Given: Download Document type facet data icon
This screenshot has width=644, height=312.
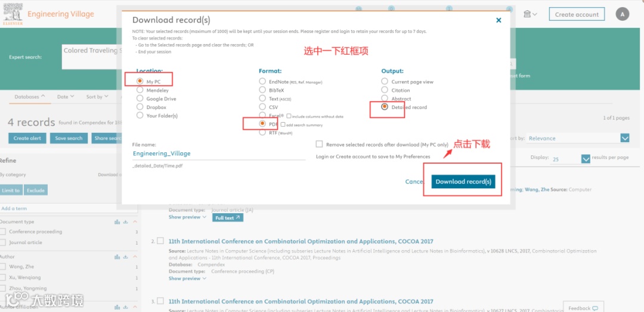Looking at the screenshot, I should point(126,222).
